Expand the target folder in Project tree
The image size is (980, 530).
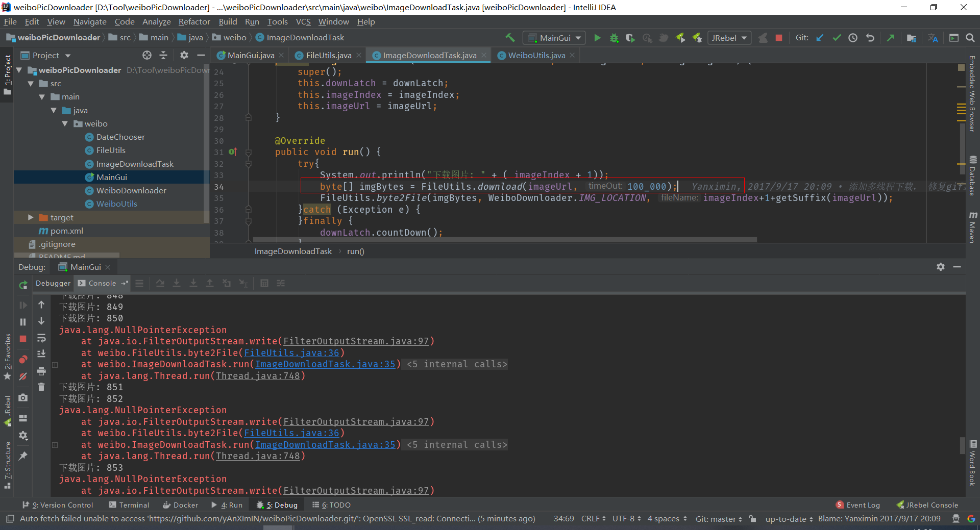pos(31,217)
